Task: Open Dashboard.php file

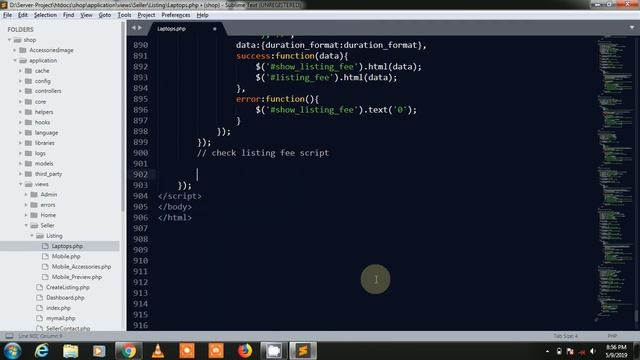Action: pyautogui.click(x=65, y=298)
